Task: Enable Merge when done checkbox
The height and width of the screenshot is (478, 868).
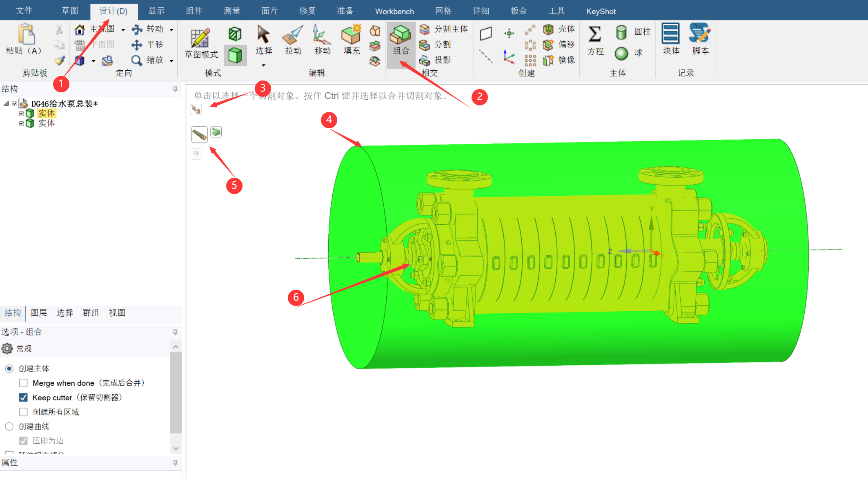Action: [x=24, y=383]
